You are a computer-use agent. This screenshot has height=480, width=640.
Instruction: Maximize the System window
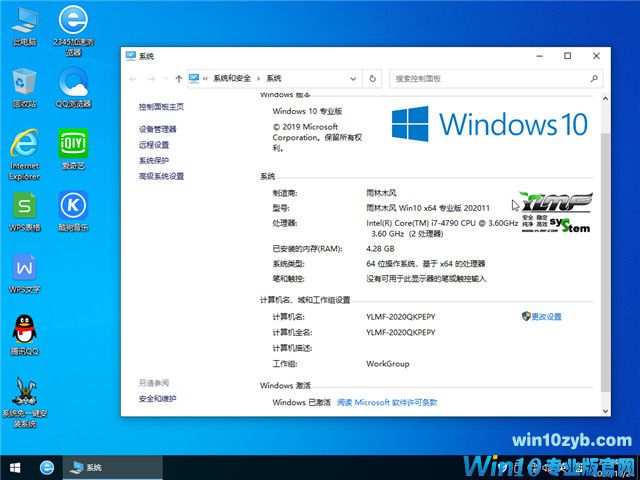tap(567, 56)
